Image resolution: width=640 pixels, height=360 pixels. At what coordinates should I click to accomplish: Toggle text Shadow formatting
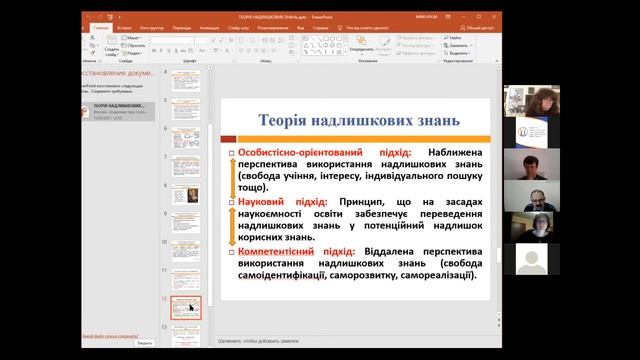176,51
